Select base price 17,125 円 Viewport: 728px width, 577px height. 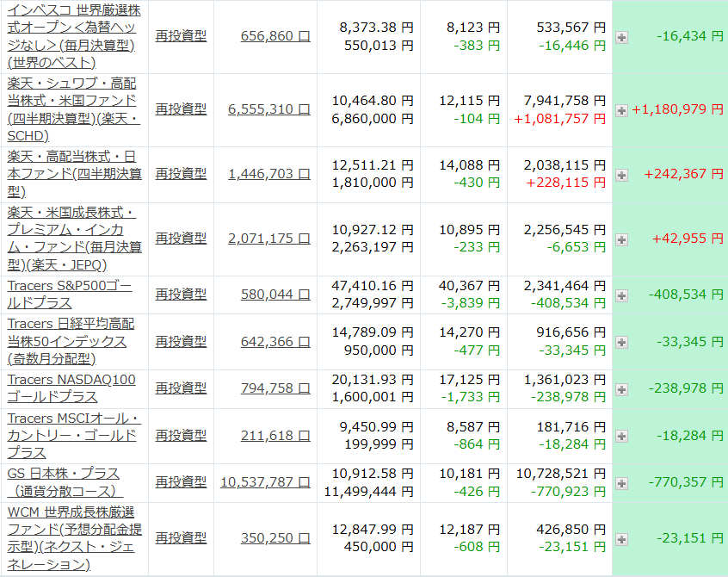coord(469,380)
